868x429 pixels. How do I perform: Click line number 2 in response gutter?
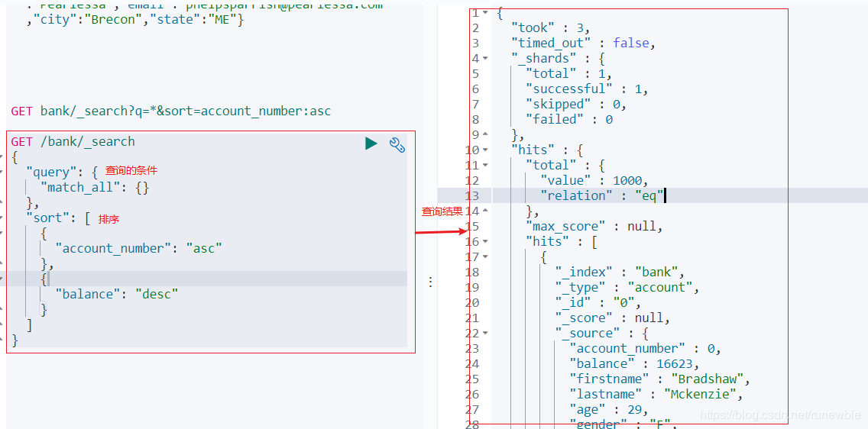475,27
